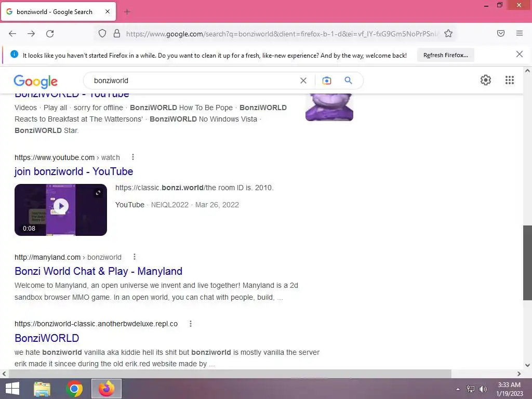Click the scroll up arrow of page
Screen dimensions: 532x399
pyautogui.click(x=527, y=71)
